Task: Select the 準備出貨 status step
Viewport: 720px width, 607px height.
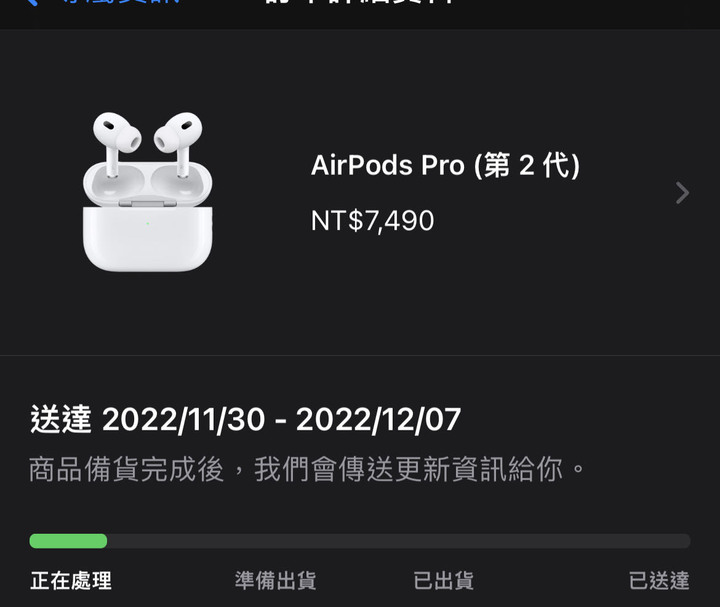Action: pyautogui.click(x=275, y=580)
